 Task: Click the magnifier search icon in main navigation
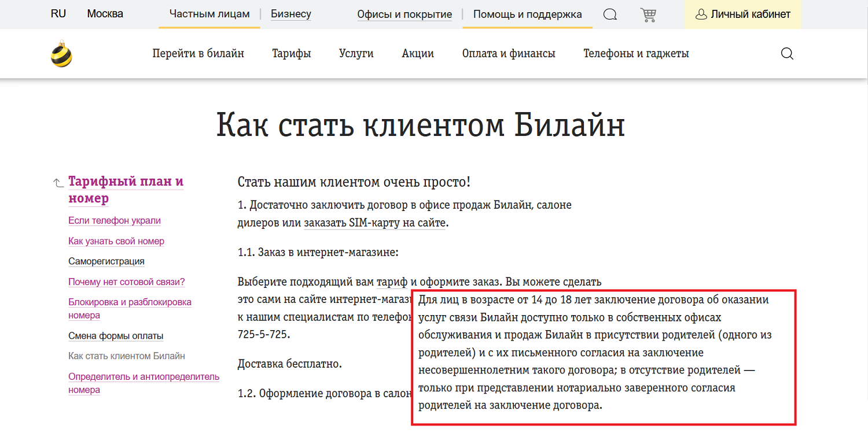[787, 54]
